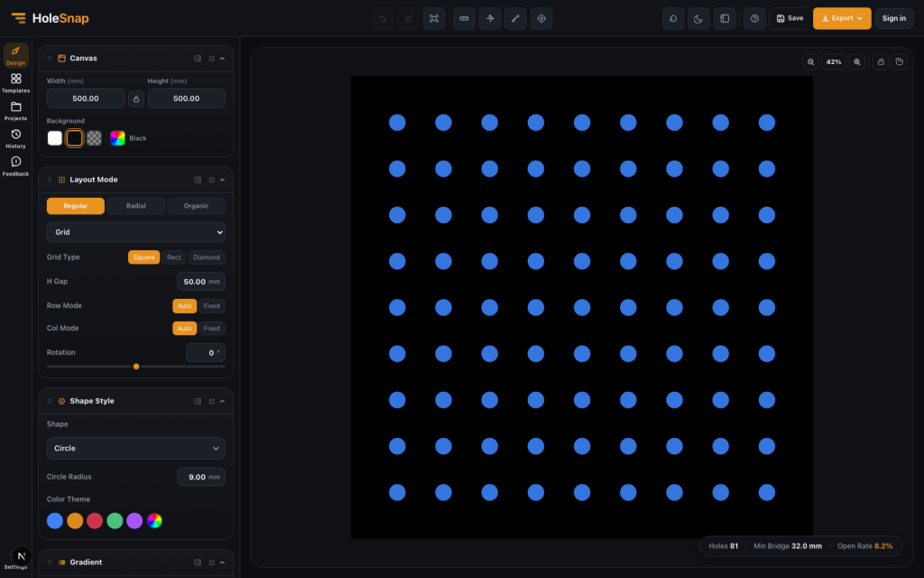Viewport: 924px width, 578px height.
Task: Open Feedback from the left sidebar
Action: (x=16, y=166)
